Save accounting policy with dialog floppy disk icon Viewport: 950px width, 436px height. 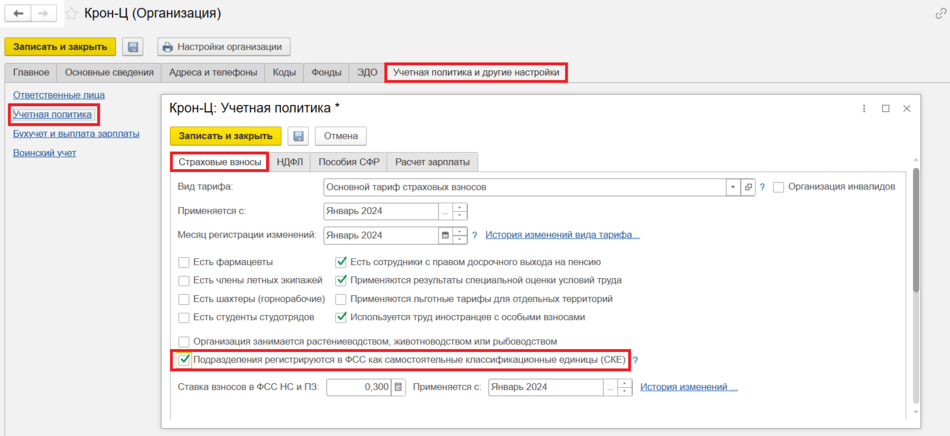298,136
